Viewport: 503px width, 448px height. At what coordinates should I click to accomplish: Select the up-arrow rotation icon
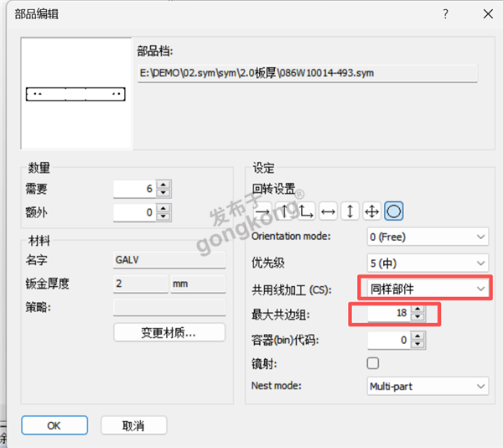[284, 210]
